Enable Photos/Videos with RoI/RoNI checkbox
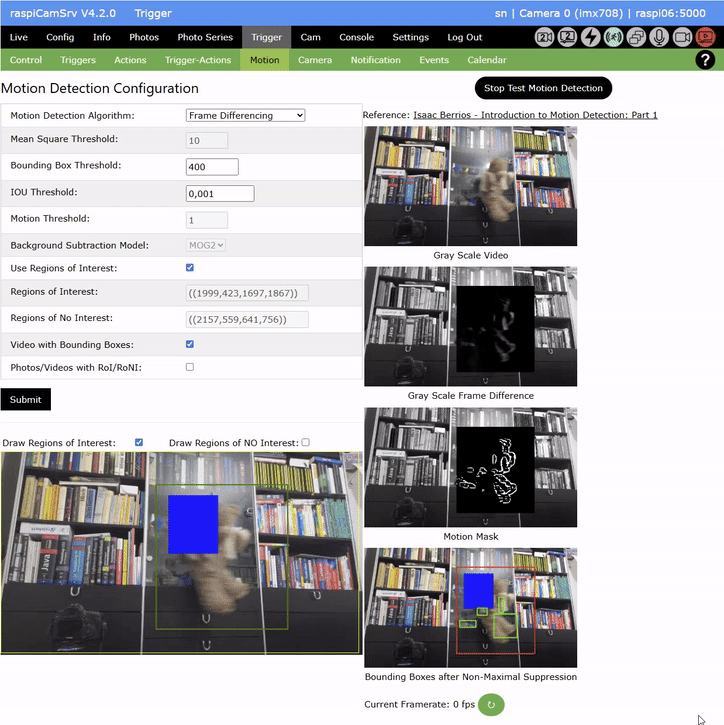Image resolution: width=724 pixels, height=725 pixels. (190, 367)
